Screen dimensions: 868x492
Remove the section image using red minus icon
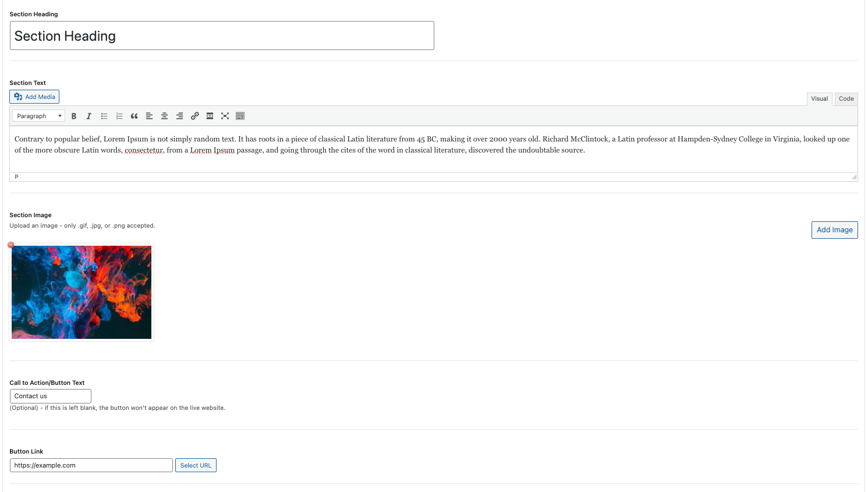[10, 245]
